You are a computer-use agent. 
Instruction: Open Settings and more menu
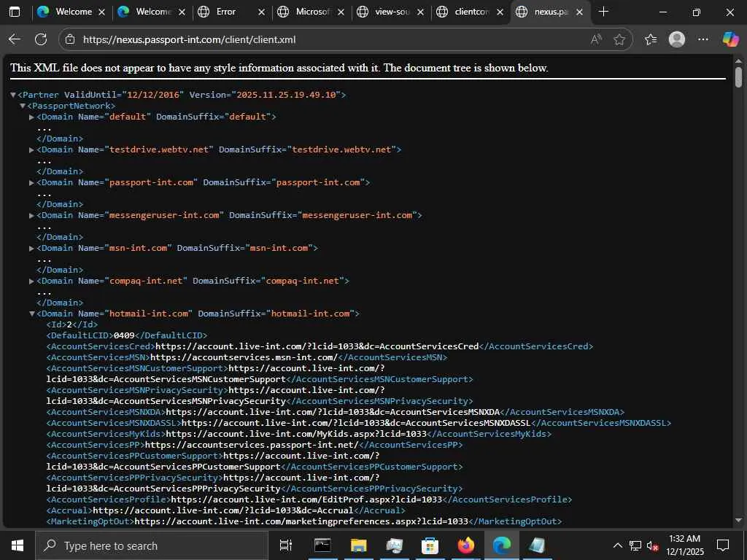[703, 39]
